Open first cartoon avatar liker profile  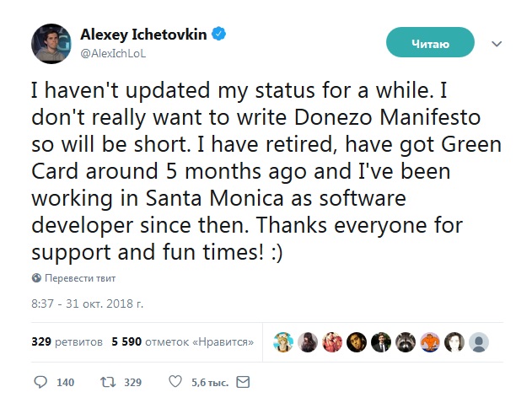(x=283, y=342)
